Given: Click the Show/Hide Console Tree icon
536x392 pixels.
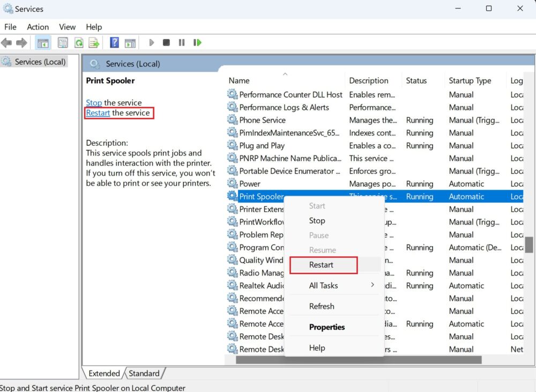Looking at the screenshot, I should tap(43, 43).
